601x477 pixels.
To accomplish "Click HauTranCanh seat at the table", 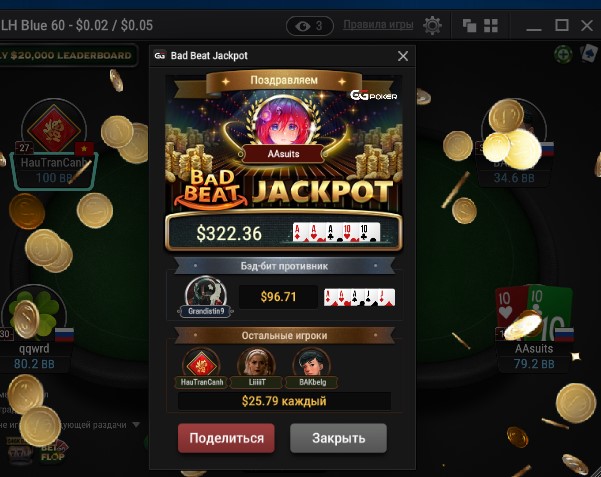I will tap(54, 145).
